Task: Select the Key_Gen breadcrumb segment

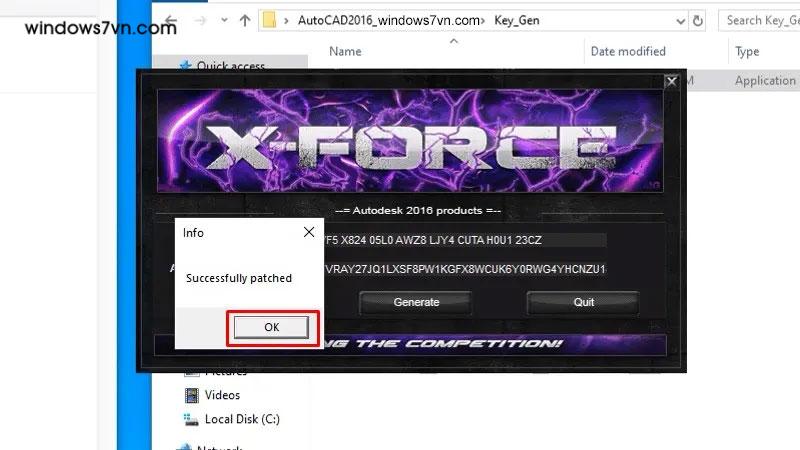Action: pyautogui.click(x=516, y=20)
